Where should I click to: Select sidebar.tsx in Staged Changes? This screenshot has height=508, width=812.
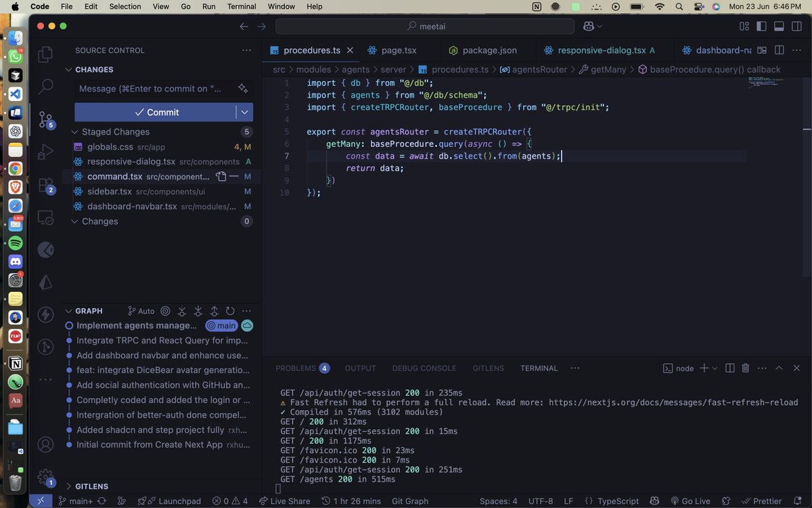pyautogui.click(x=162, y=192)
